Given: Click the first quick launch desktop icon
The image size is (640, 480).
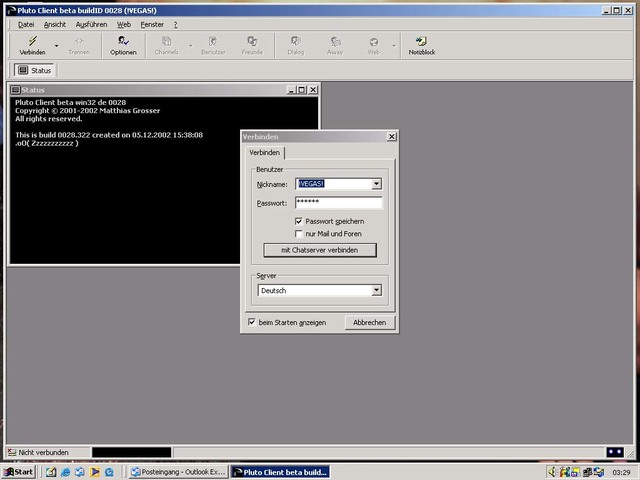Looking at the screenshot, I should pos(51,472).
